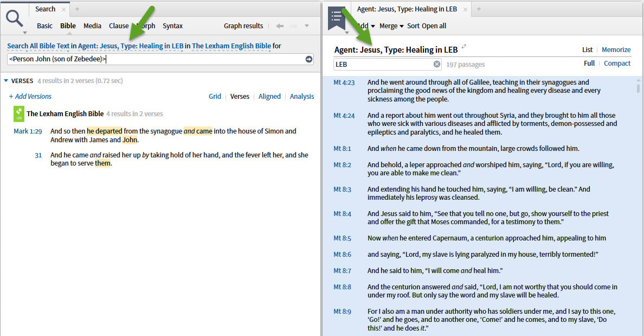Click Graph results

click(x=243, y=26)
